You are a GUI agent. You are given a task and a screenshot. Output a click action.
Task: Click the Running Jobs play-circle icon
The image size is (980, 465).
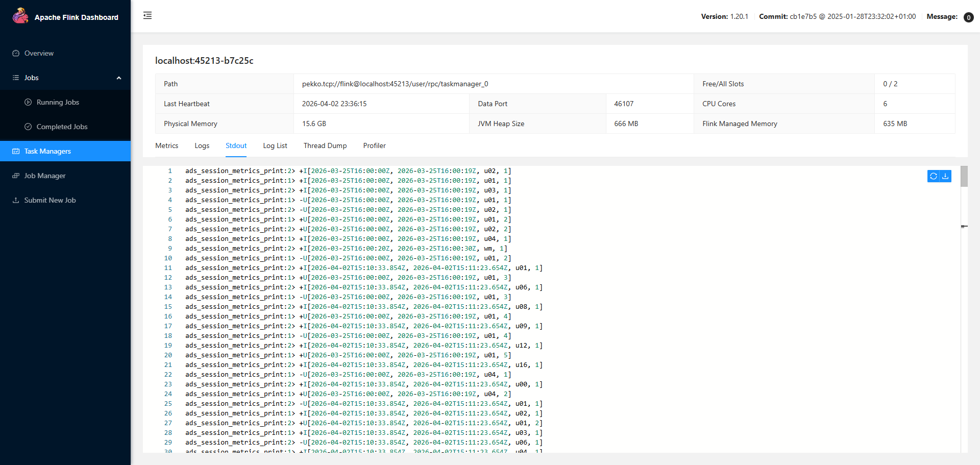click(x=28, y=102)
